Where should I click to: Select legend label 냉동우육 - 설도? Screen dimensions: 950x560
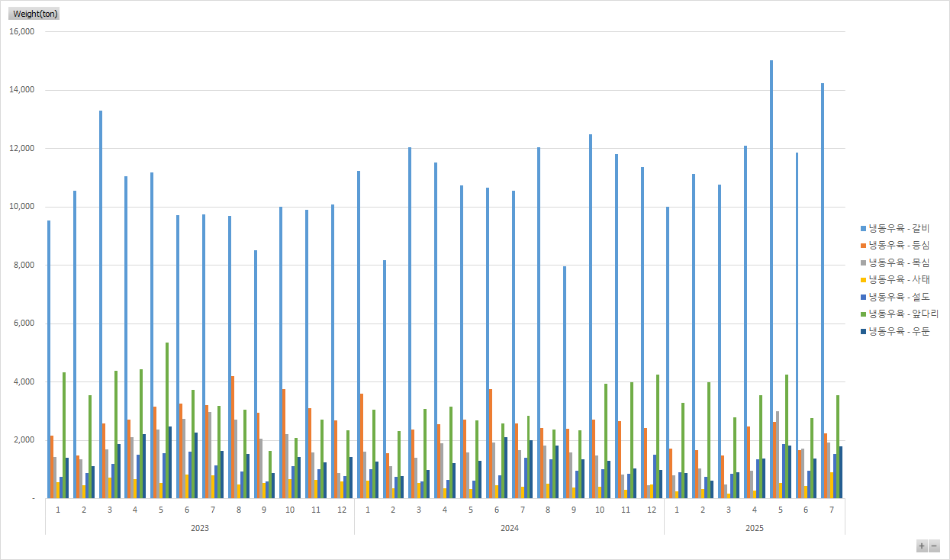899,297
